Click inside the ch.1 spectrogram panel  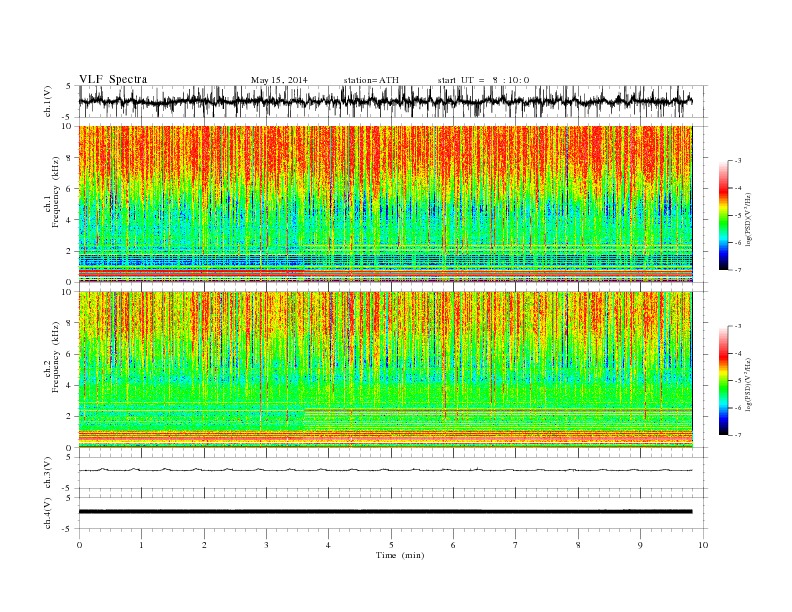(x=385, y=204)
